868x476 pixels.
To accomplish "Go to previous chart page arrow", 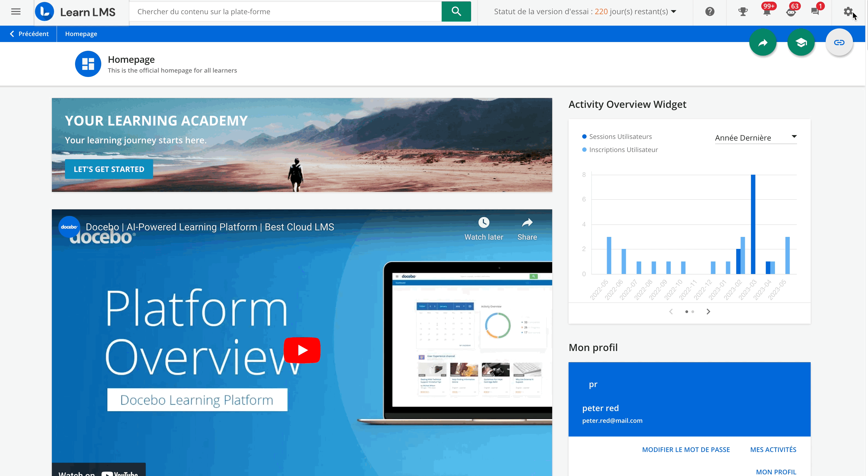I will click(x=671, y=312).
